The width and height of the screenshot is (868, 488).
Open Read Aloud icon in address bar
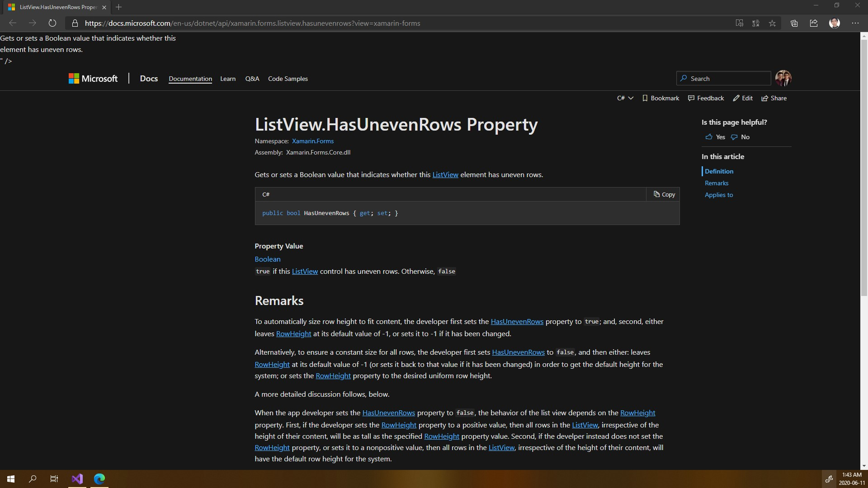(x=740, y=23)
